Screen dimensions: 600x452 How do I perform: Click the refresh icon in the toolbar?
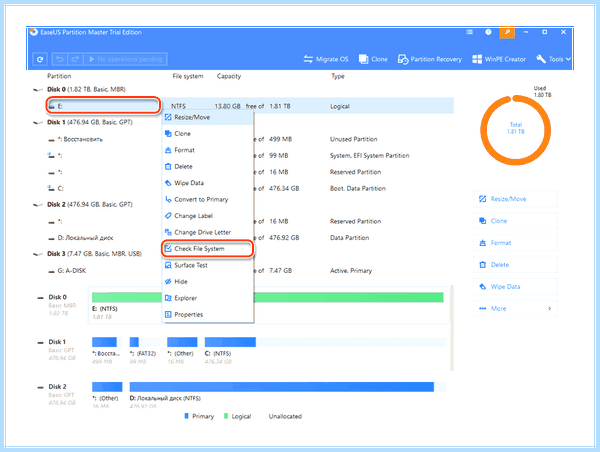40,59
